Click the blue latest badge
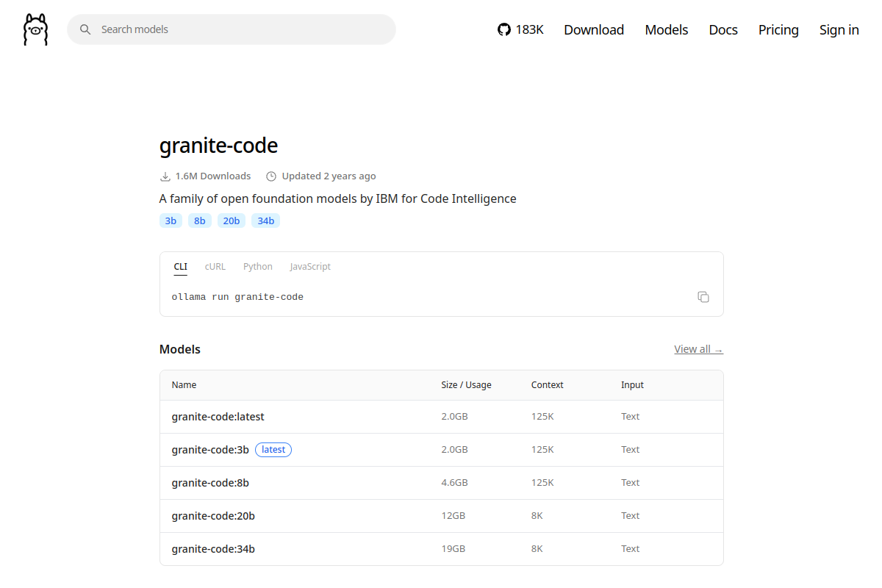 point(273,450)
